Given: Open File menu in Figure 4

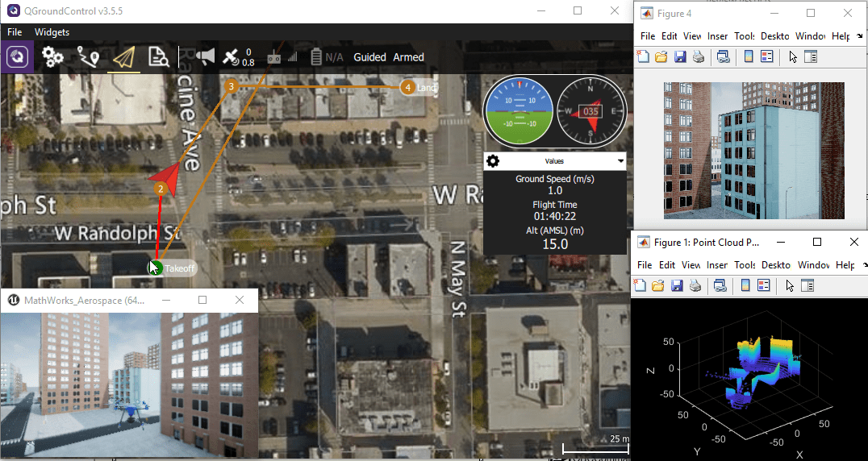Looking at the screenshot, I should coord(648,36).
